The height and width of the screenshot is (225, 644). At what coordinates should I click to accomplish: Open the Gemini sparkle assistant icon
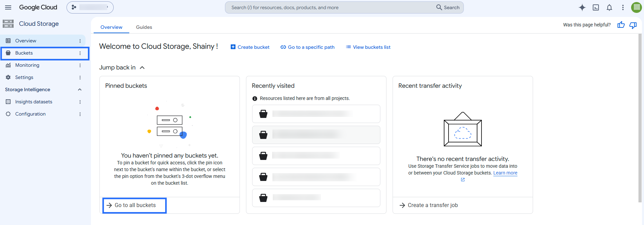click(x=582, y=7)
